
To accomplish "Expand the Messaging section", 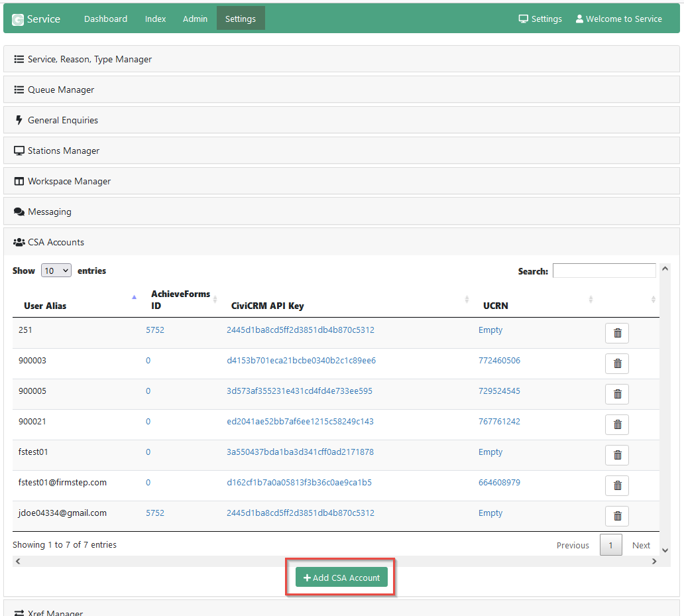I will pyautogui.click(x=341, y=212).
